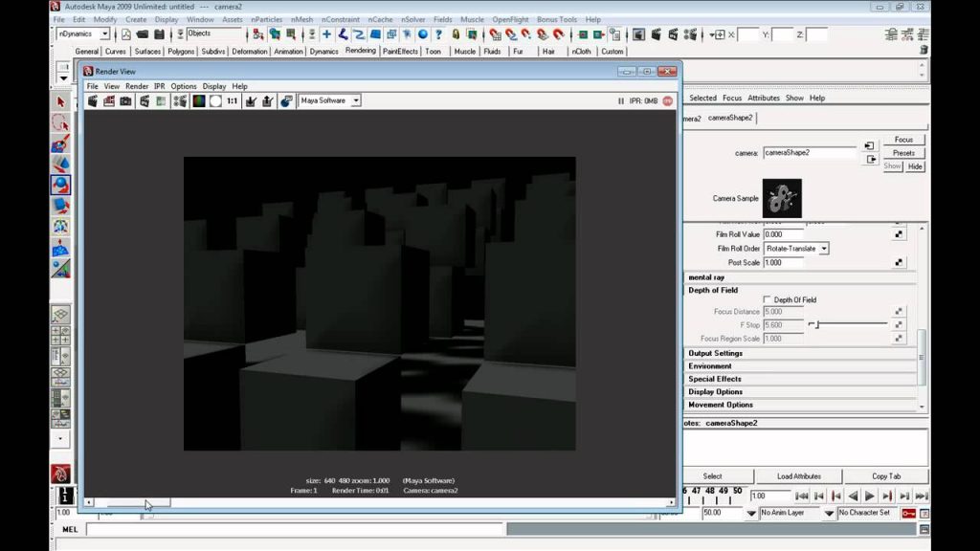Open the IPR menu in Render View

[x=160, y=86]
